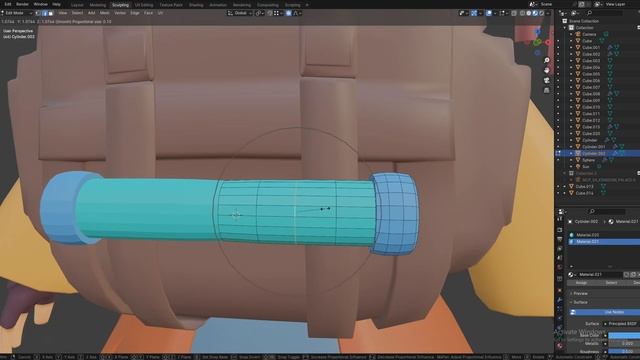This screenshot has width=640, height=360.
Task: Click the camera view gizmo icon
Action: tap(547, 80)
